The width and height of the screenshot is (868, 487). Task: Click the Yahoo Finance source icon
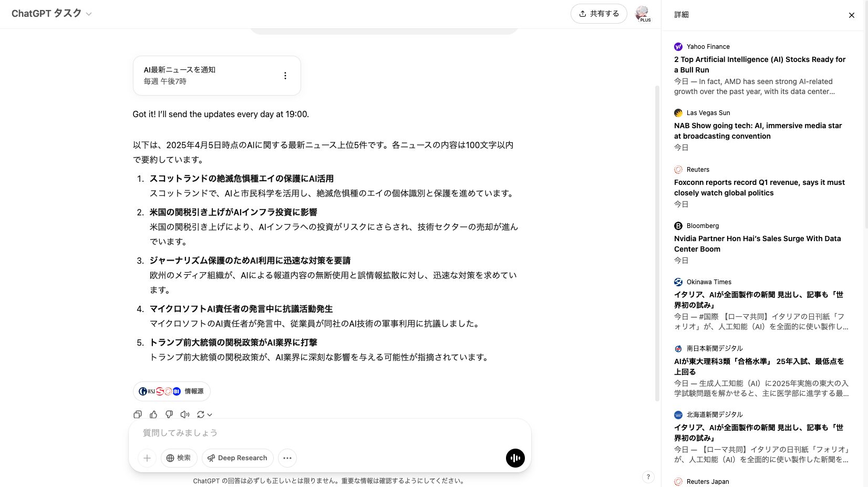pyautogui.click(x=678, y=47)
